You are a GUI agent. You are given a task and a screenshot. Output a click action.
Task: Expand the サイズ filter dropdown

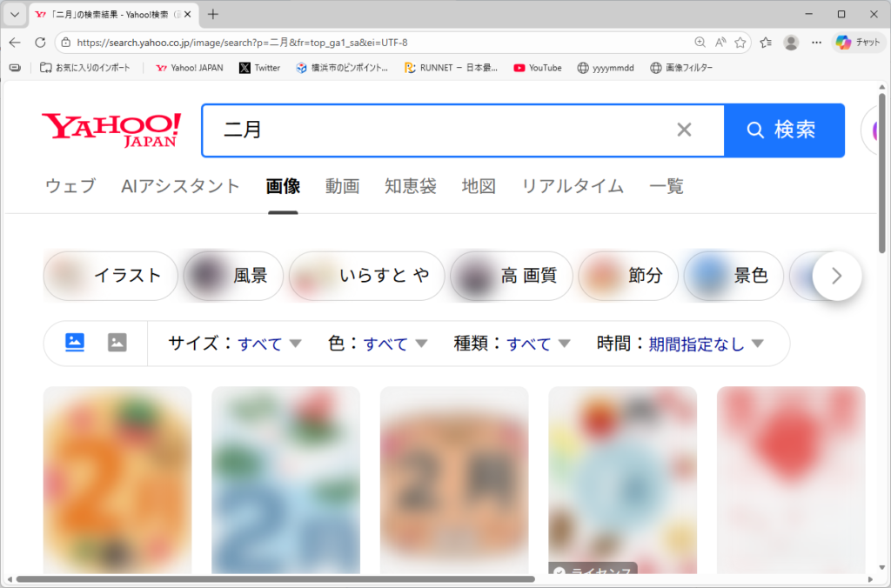[x=235, y=344]
